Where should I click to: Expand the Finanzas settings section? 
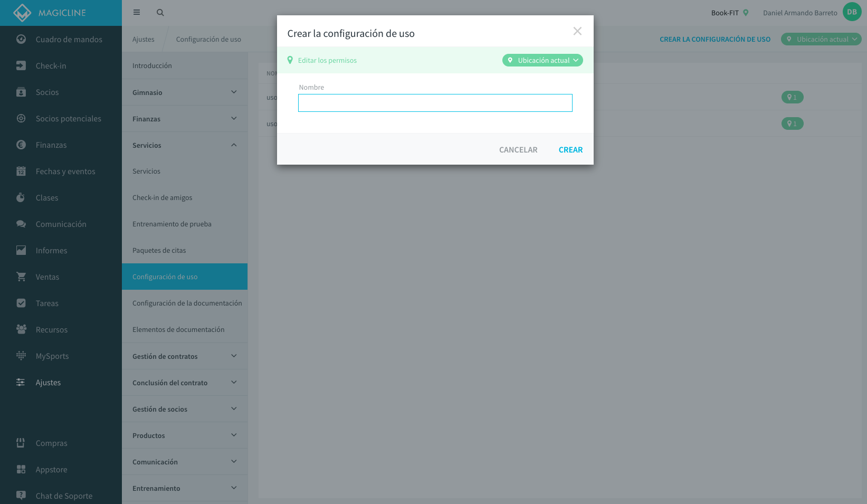click(x=185, y=119)
